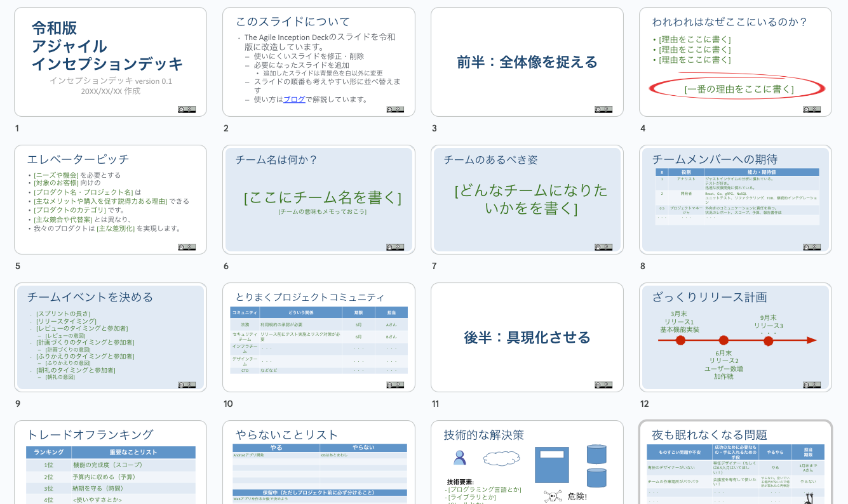Click first red milestone dot リリース1
The width and height of the screenshot is (848, 504).
coord(680,340)
